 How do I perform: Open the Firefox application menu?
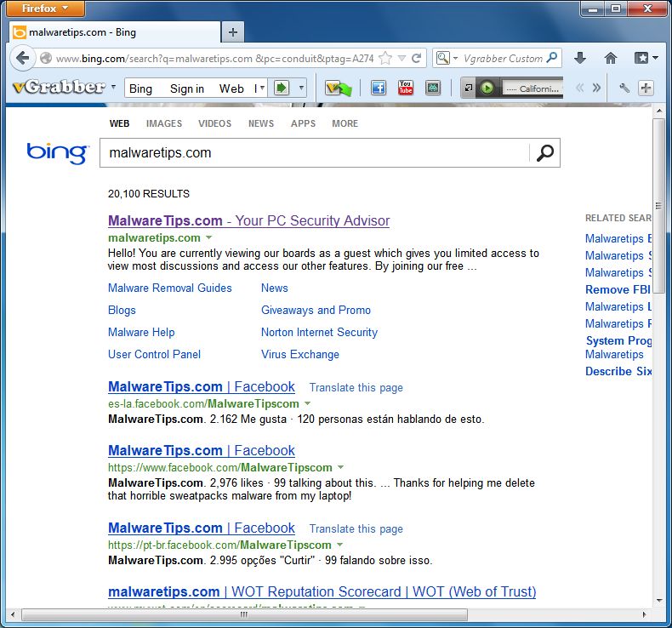(45, 9)
